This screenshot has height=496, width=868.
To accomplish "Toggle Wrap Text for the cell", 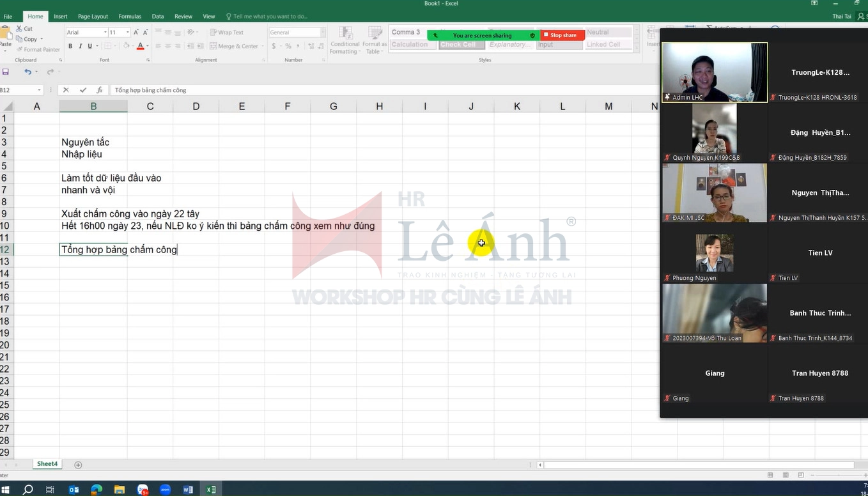I will coord(227,32).
